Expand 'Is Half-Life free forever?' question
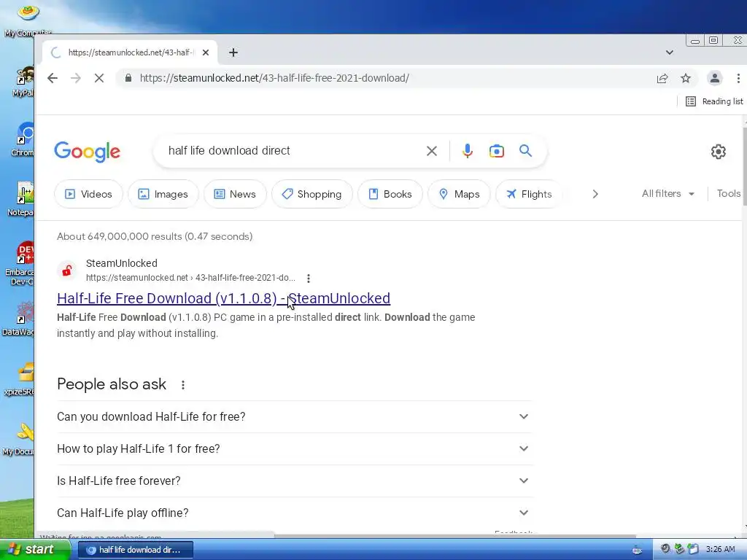Image resolution: width=747 pixels, height=560 pixels. pos(294,481)
